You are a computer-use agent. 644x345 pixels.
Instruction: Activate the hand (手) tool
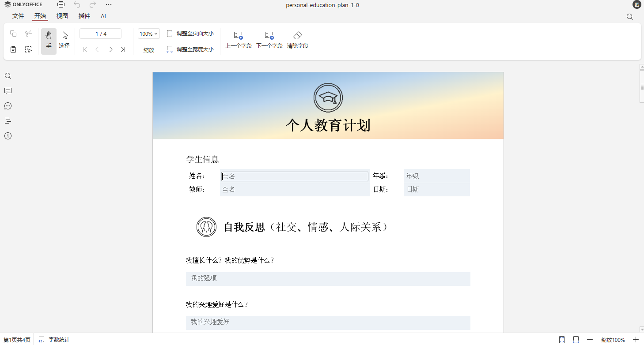(x=49, y=41)
